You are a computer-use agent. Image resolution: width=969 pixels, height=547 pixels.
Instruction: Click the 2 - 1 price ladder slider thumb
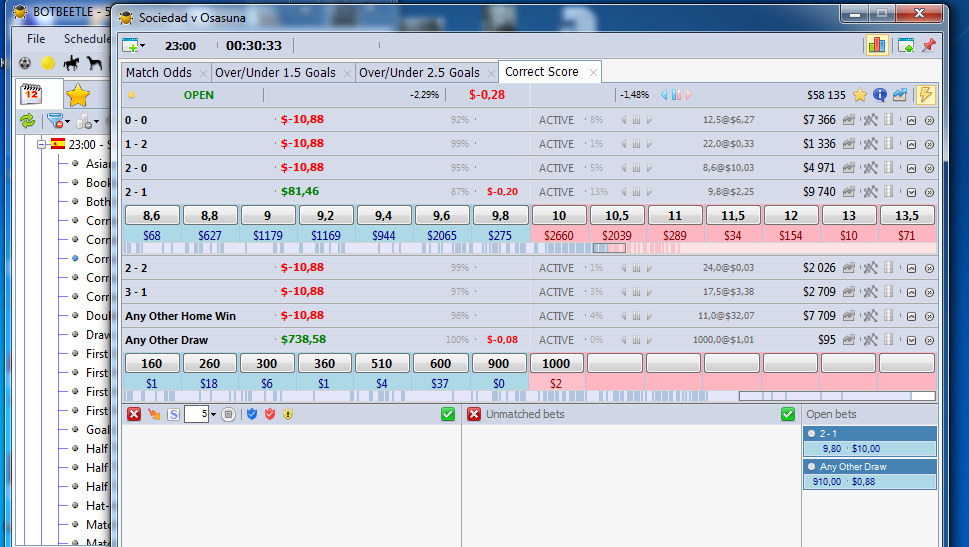pyautogui.click(x=609, y=248)
